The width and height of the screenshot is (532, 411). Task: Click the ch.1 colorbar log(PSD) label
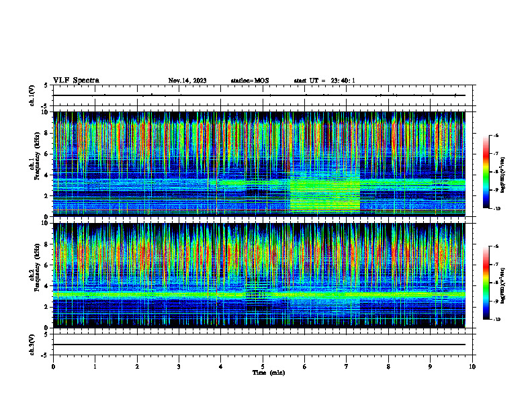coord(503,175)
